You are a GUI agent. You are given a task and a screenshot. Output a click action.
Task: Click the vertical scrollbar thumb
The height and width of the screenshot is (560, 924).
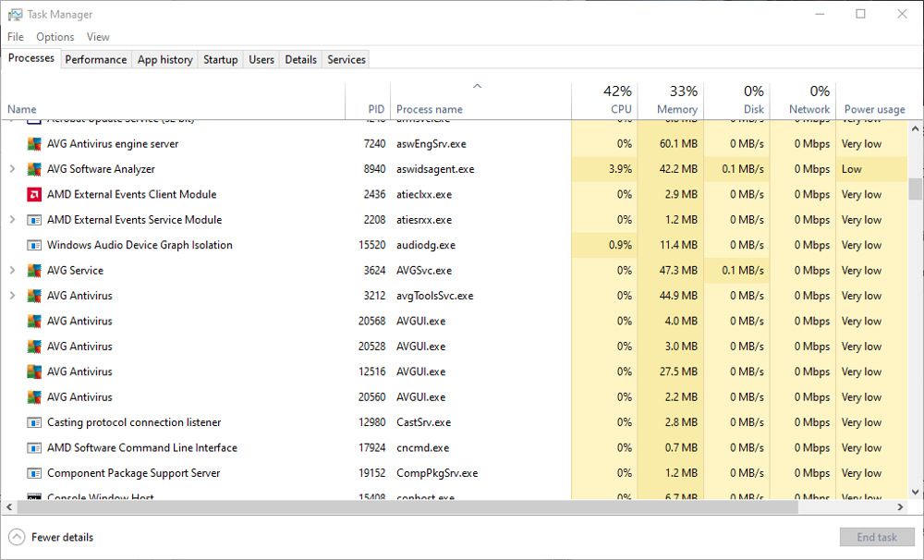[x=915, y=189]
